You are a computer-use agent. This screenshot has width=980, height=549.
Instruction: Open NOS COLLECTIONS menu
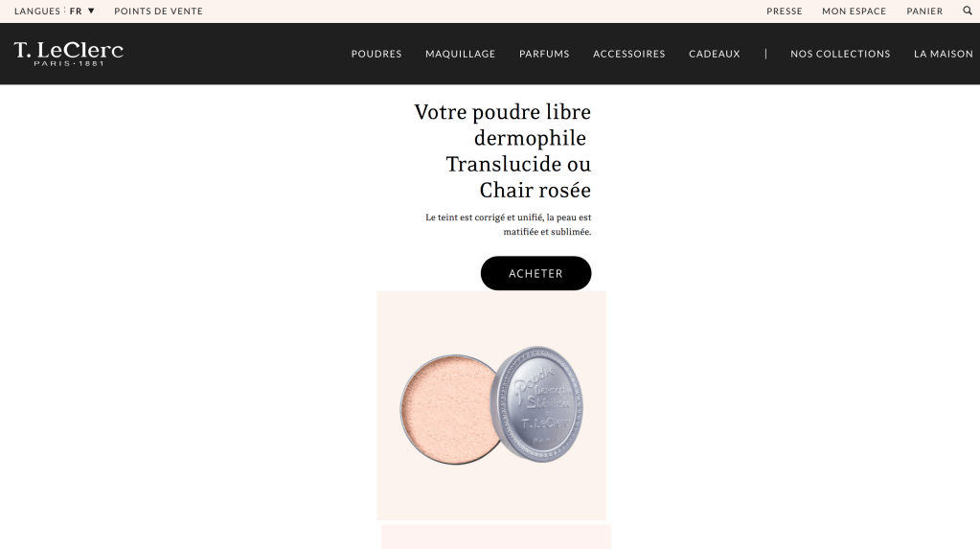coord(840,54)
